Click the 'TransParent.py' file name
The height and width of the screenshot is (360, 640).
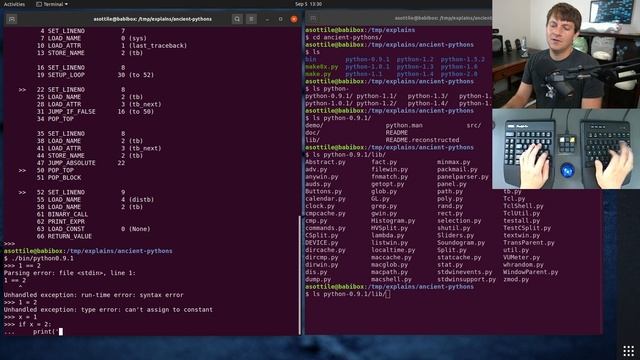529,243
